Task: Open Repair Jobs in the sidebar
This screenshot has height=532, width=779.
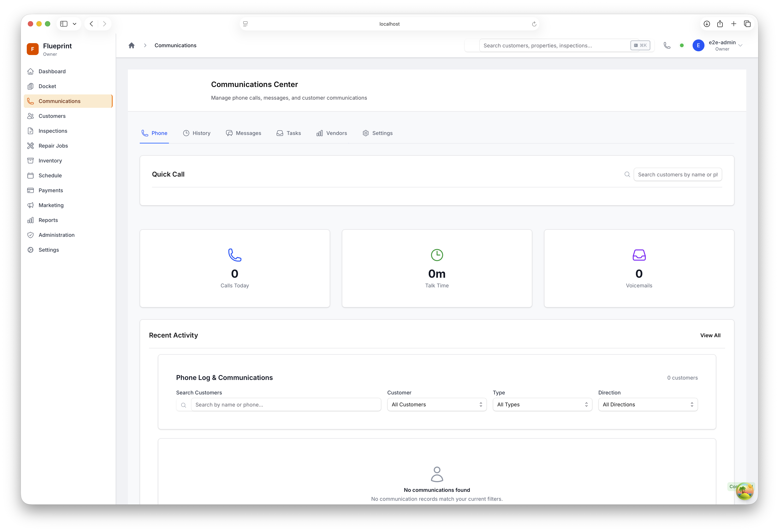Action: pos(53,146)
